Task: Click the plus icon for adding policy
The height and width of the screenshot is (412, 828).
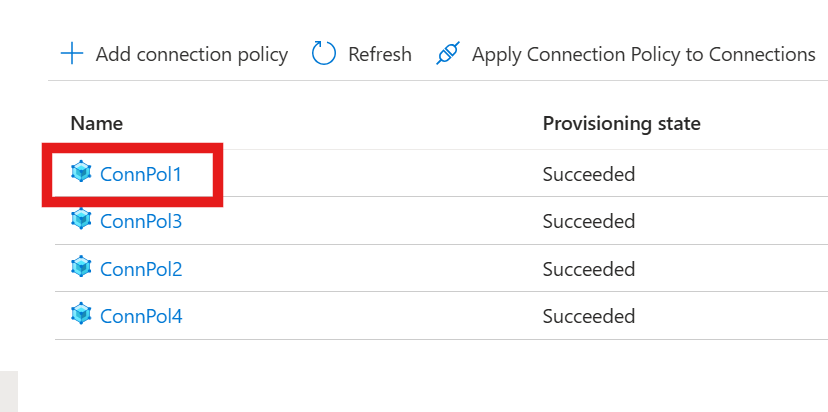Action: click(72, 54)
